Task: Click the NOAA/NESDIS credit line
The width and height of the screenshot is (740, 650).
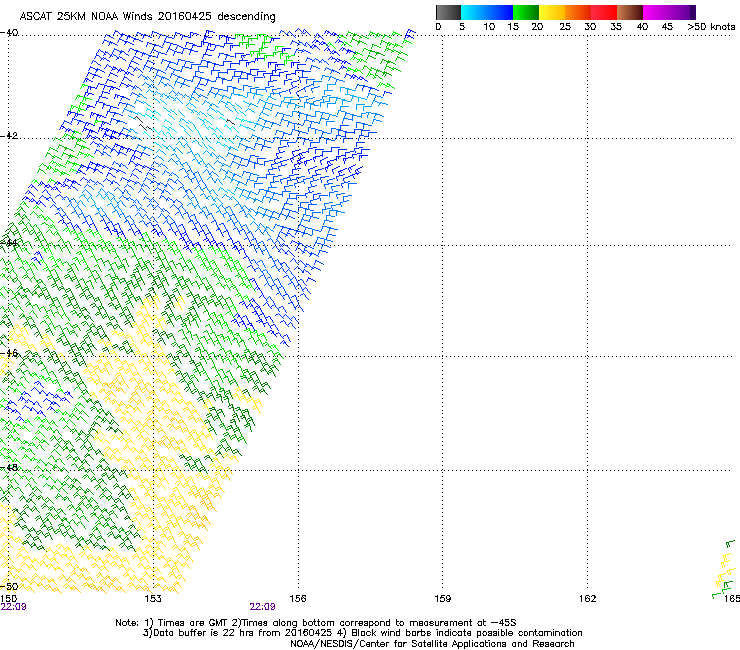Action: point(432,644)
